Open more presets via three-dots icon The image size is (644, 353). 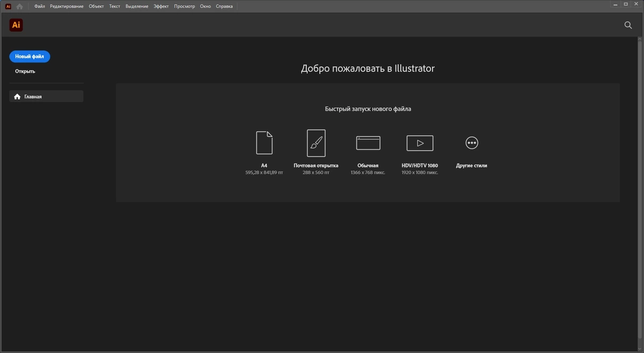click(x=472, y=142)
